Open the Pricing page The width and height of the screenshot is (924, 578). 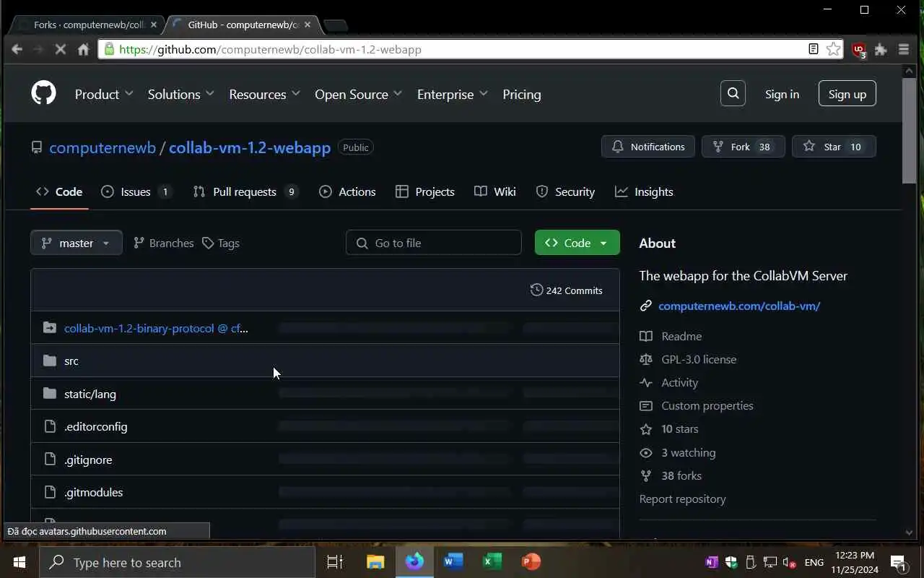click(522, 94)
